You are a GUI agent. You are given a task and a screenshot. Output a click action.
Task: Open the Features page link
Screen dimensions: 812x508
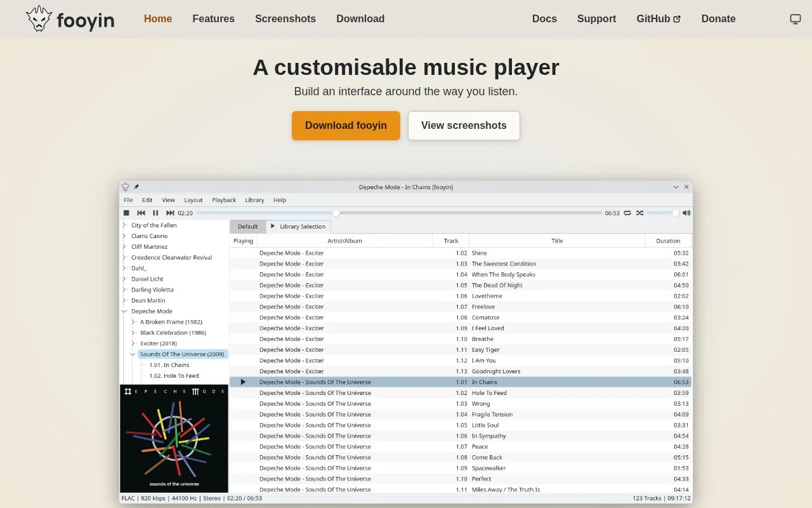pos(213,19)
